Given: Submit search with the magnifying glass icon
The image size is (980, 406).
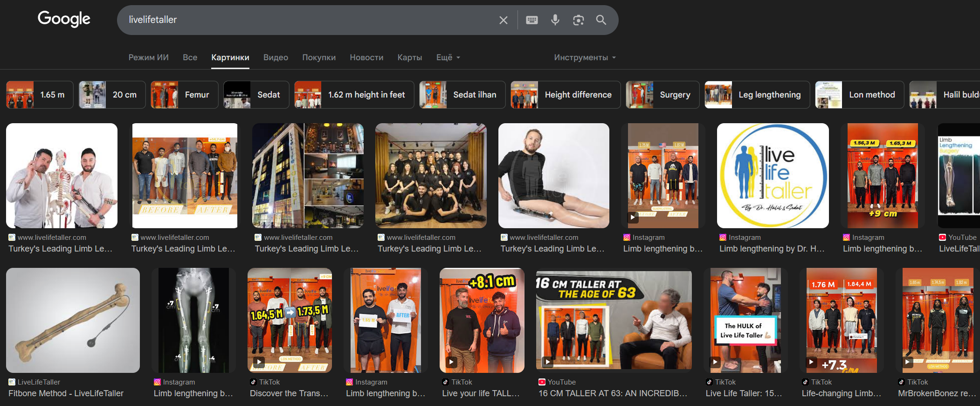Looking at the screenshot, I should [x=601, y=20].
